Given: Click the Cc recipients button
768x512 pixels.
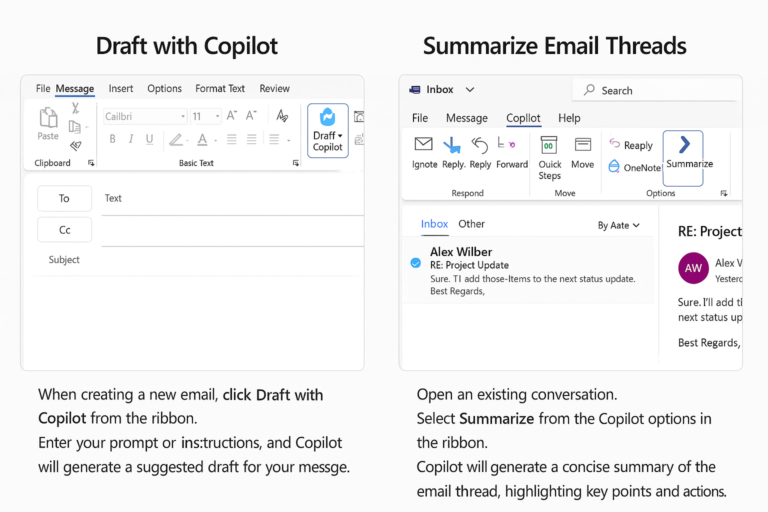Looking at the screenshot, I should (64, 230).
